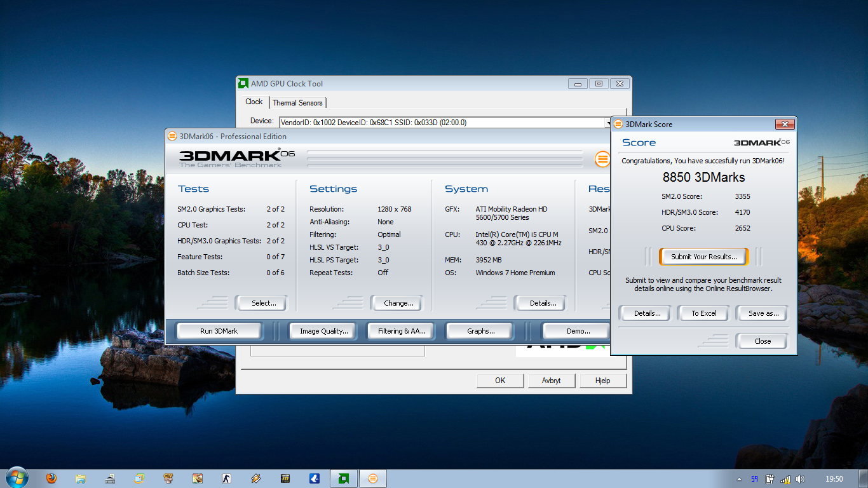The height and width of the screenshot is (488, 868).
Task: Launch Firefox from the taskbar
Action: pyautogui.click(x=51, y=478)
